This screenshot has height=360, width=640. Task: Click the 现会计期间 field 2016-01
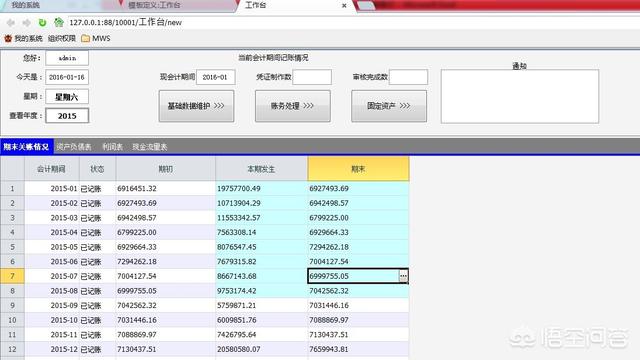tap(216, 77)
